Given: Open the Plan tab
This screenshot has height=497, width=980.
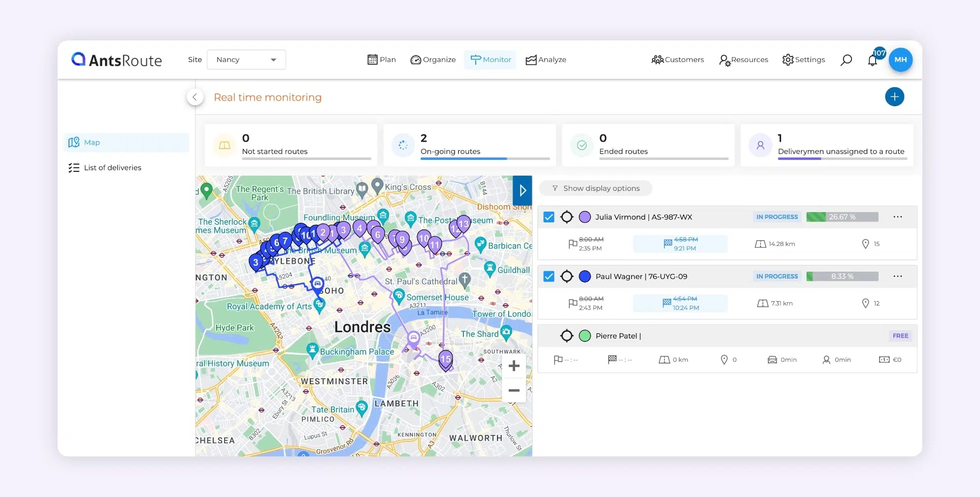Looking at the screenshot, I should click(382, 60).
